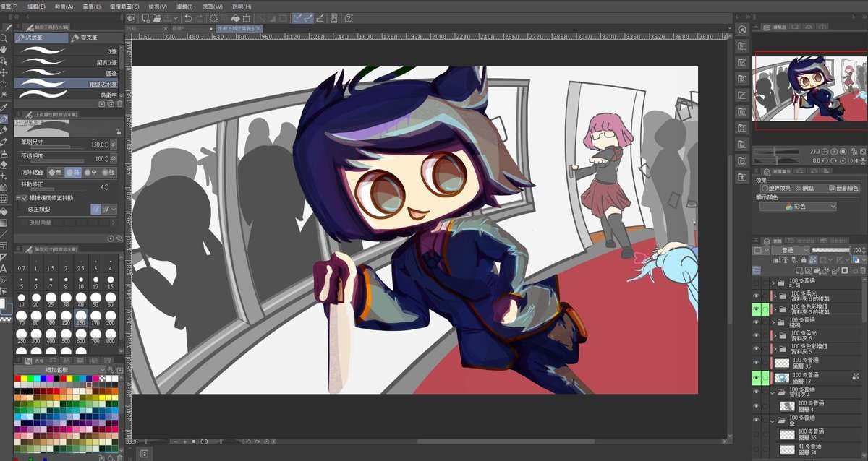This screenshot has height=461, width=868.
Task: Expand the 資料夾 6 的複製 folder
Action: tap(774, 296)
